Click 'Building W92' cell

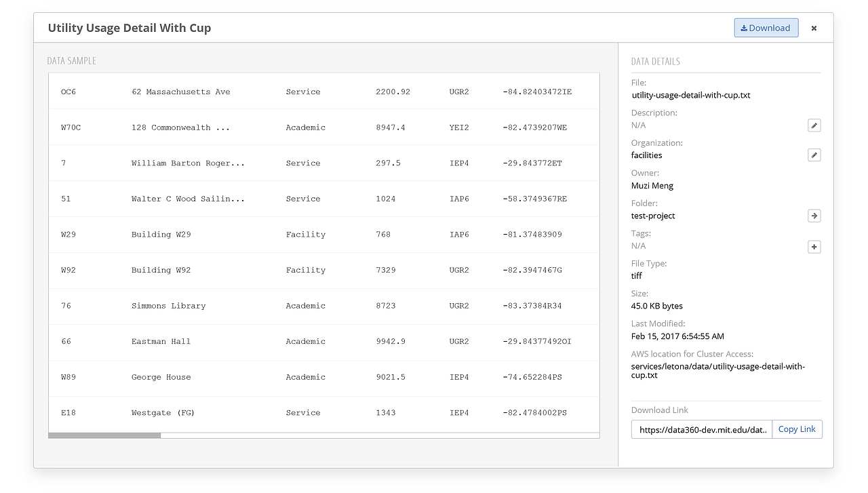coord(161,270)
